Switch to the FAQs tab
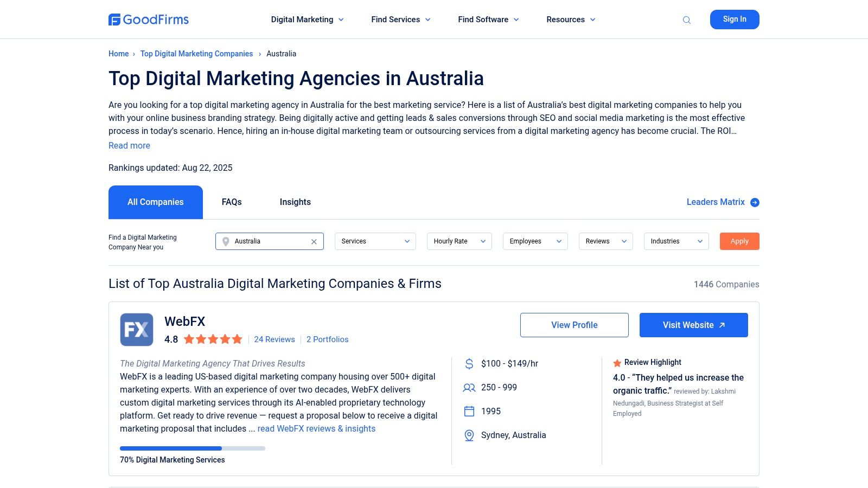This screenshot has width=868, height=488. [232, 202]
